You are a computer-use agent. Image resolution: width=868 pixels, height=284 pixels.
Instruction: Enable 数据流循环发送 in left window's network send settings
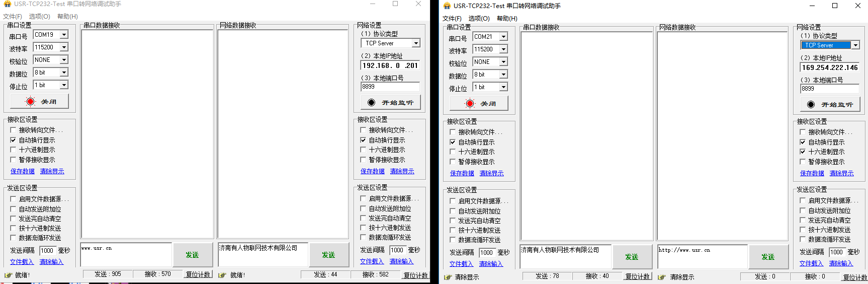coord(363,237)
